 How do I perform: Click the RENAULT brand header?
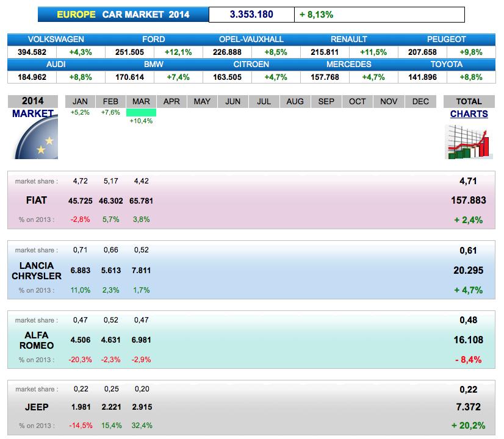(x=349, y=39)
